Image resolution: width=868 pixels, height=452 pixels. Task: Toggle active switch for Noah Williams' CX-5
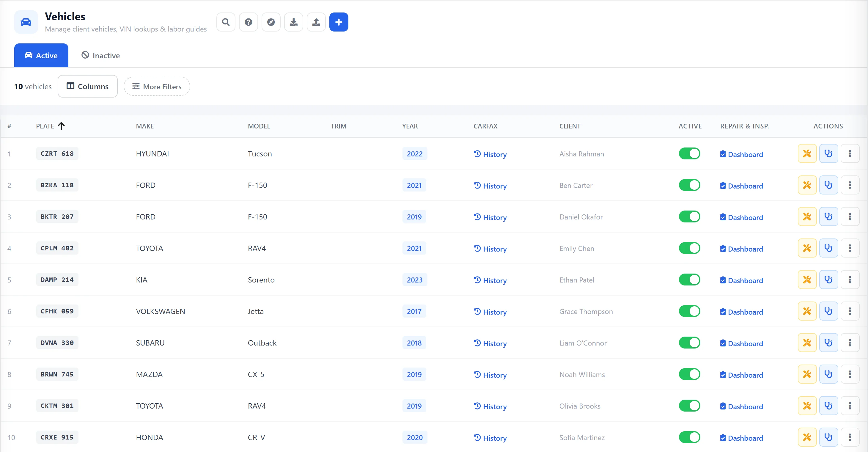point(689,374)
